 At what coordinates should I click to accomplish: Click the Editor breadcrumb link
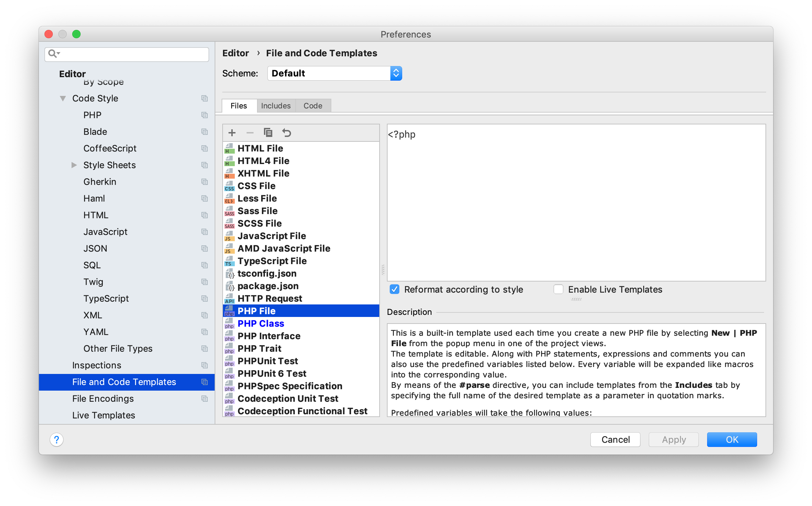(x=235, y=53)
